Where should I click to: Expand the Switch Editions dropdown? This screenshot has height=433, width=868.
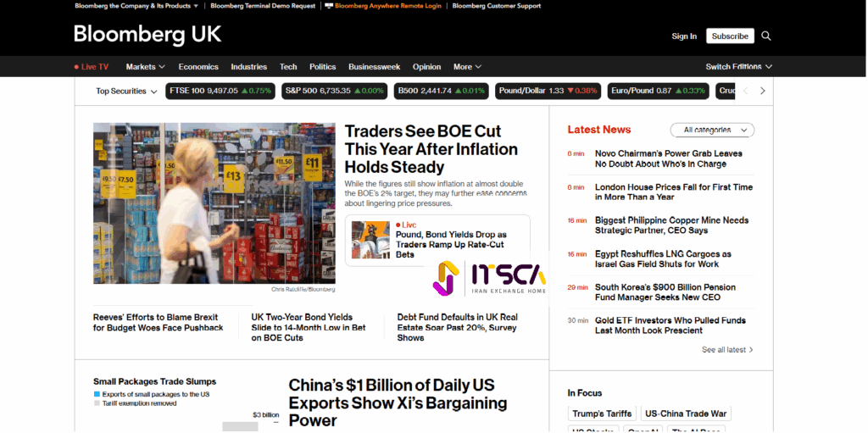click(738, 67)
